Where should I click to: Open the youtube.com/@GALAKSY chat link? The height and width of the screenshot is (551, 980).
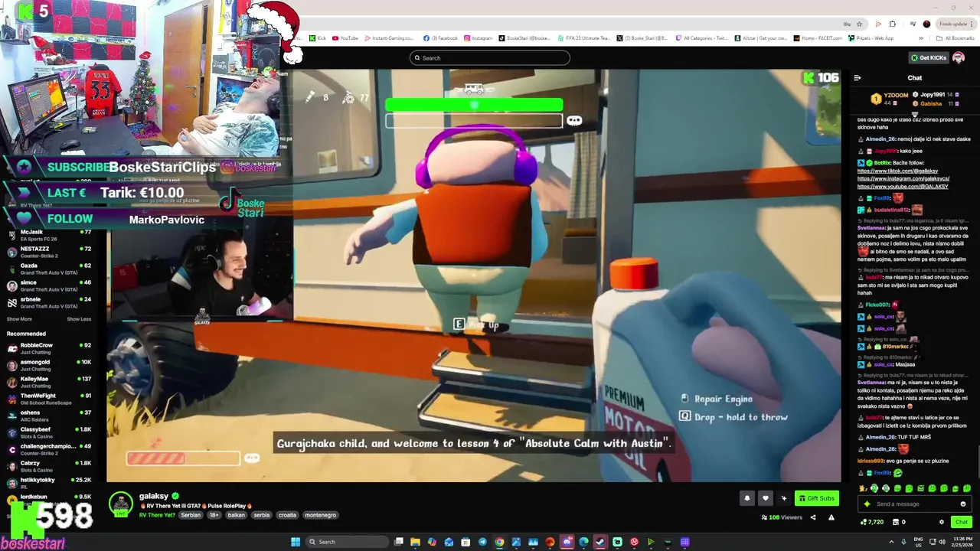pos(903,187)
